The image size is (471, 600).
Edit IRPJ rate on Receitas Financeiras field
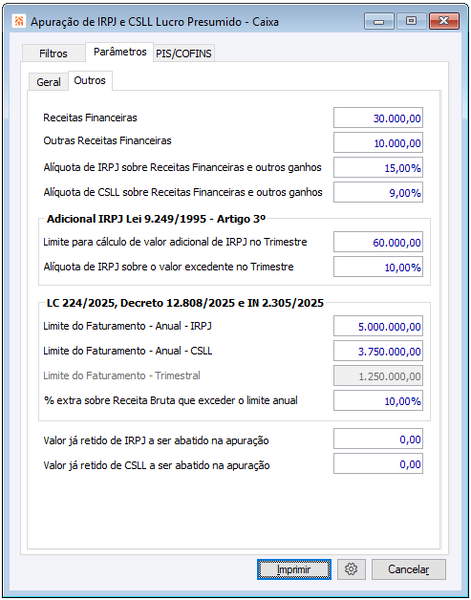[x=378, y=168]
